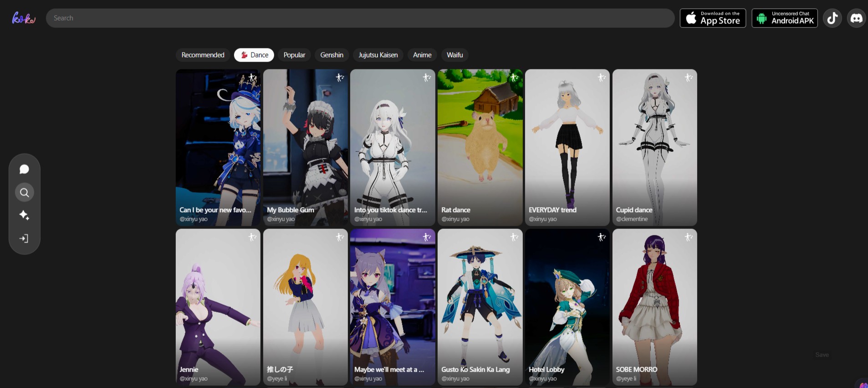Click @xinyu yao under Rat dance
The image size is (868, 388).
coord(455,219)
